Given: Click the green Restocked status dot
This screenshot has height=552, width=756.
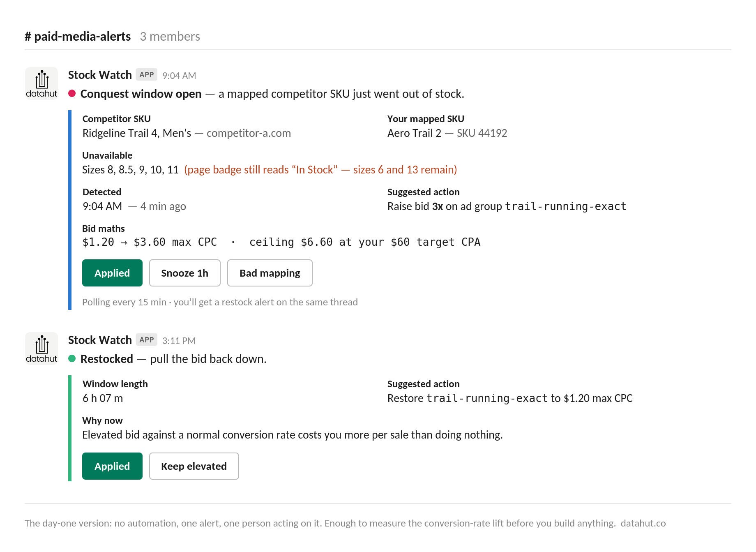Looking at the screenshot, I should (x=72, y=358).
